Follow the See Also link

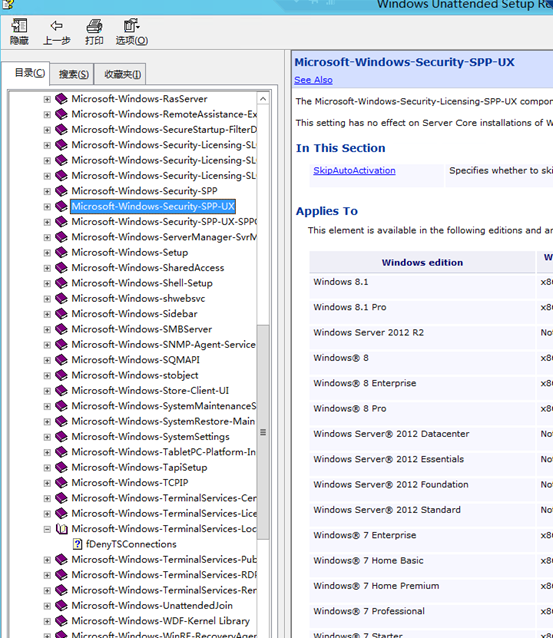click(313, 80)
